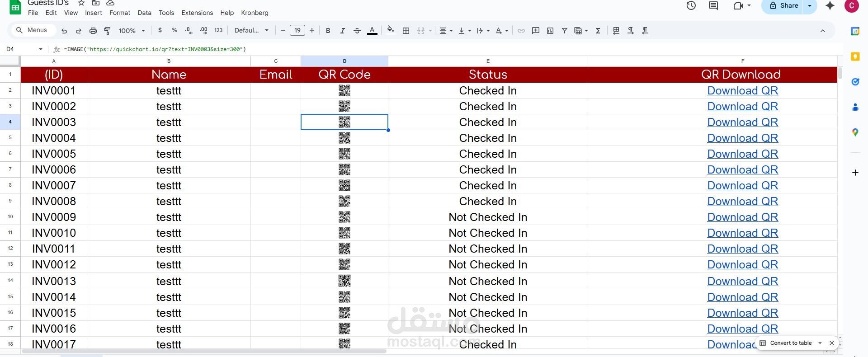Open Google Keep side panel

(855, 56)
